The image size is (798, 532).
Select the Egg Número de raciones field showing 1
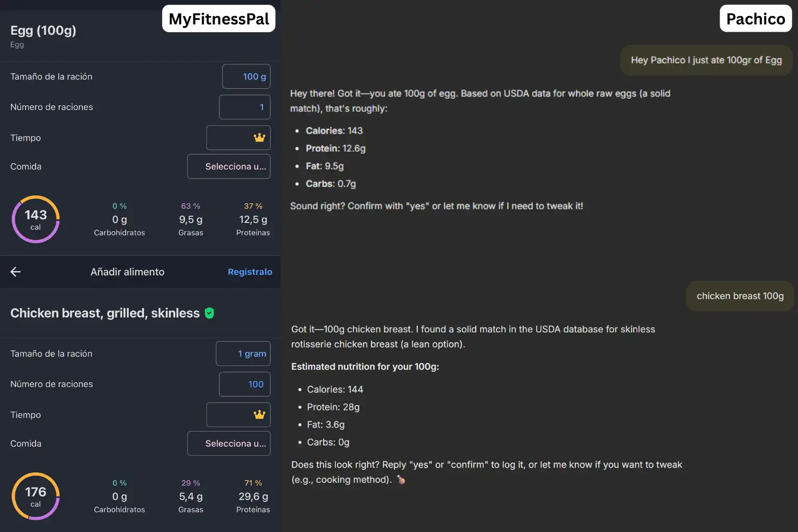[x=245, y=107]
